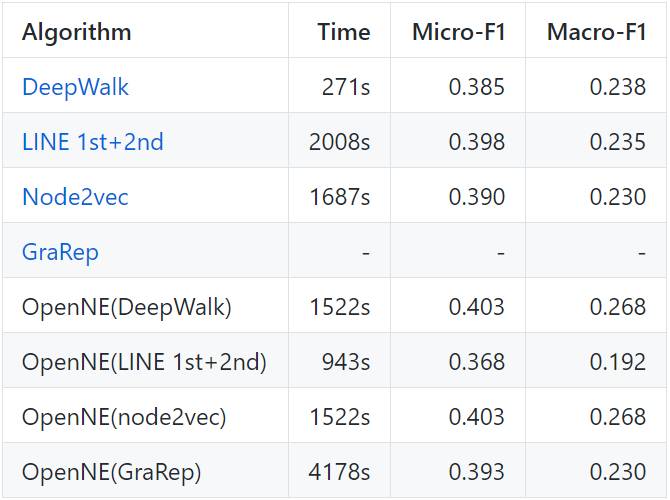The height and width of the screenshot is (500, 670).
Task: Click the OpenNE(DeepWalk) row label
Action: [x=126, y=307]
